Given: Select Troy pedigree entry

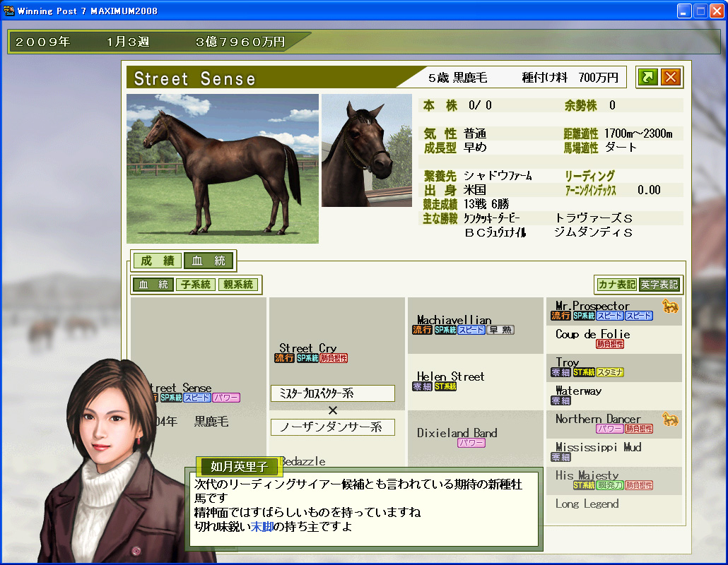Looking at the screenshot, I should click(x=568, y=362).
